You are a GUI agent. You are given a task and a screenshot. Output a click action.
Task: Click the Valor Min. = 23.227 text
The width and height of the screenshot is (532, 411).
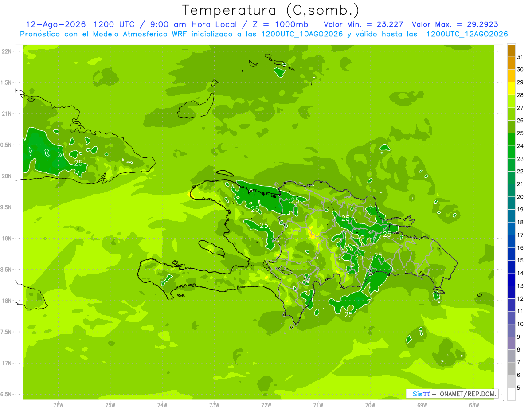[x=363, y=24]
